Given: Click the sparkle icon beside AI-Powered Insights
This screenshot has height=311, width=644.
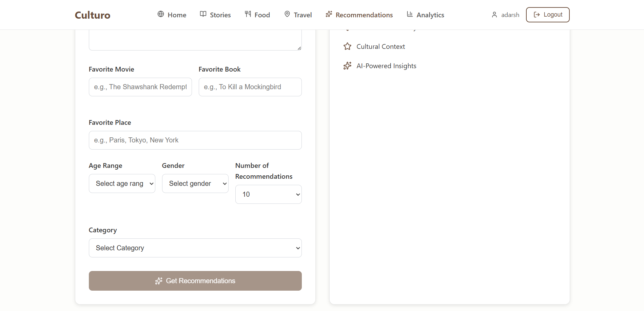Looking at the screenshot, I should tap(347, 66).
